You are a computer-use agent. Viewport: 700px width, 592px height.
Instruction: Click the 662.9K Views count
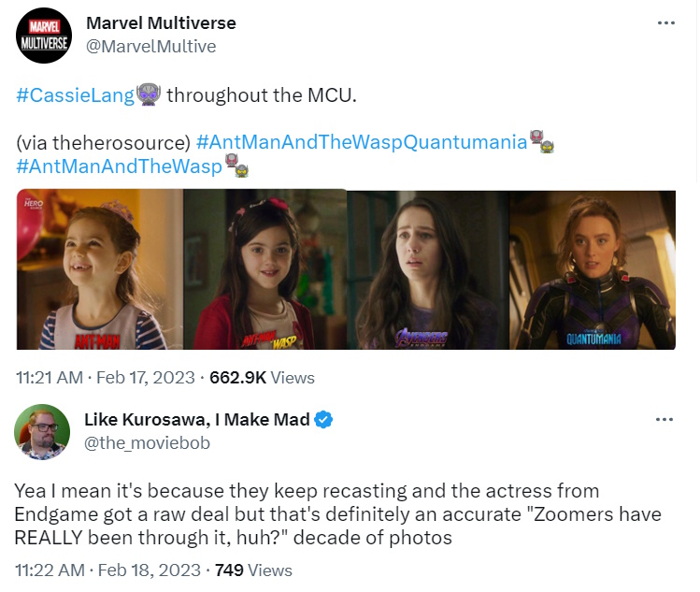(x=262, y=378)
